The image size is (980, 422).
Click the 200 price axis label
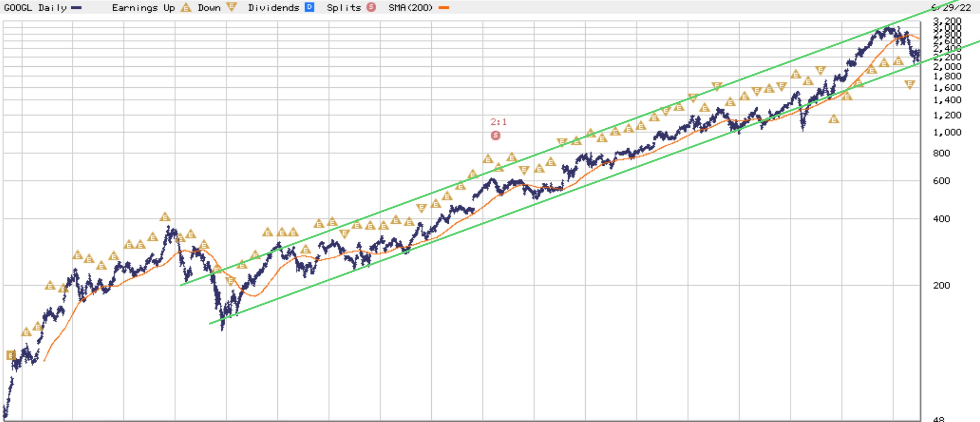942,285
